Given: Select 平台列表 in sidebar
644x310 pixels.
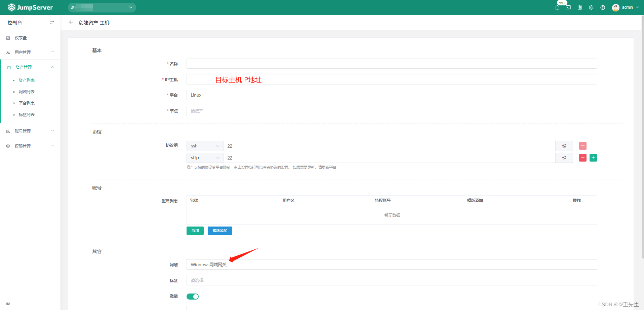Looking at the screenshot, I should tap(27, 103).
